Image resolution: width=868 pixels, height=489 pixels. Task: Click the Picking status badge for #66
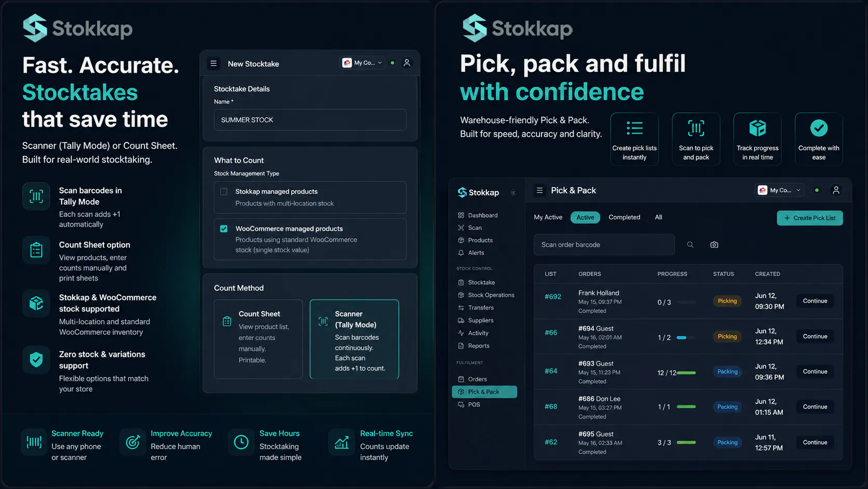(x=727, y=336)
